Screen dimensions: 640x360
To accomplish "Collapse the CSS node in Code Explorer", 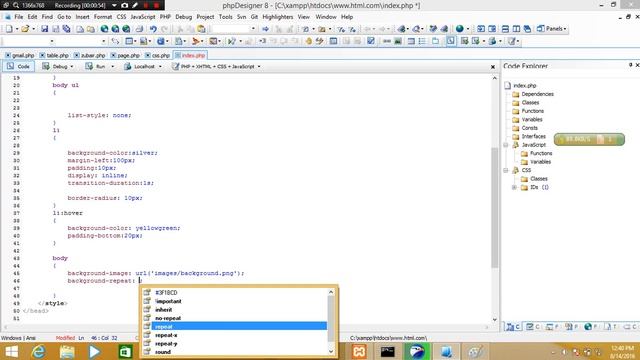I will (506, 170).
